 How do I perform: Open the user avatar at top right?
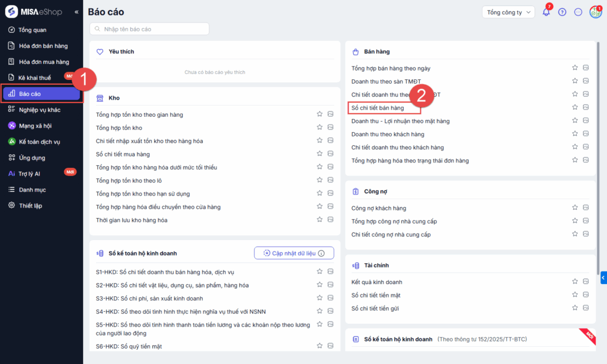[595, 12]
